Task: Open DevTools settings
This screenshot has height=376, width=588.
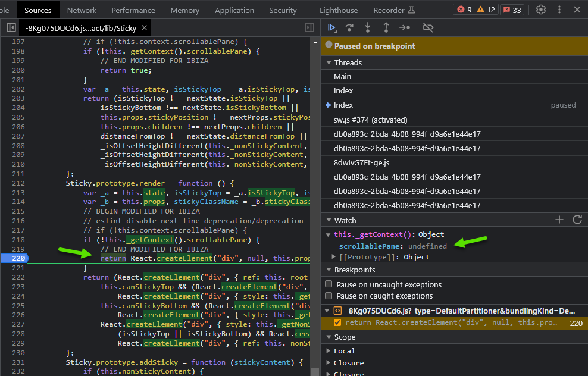Action: tap(540, 10)
